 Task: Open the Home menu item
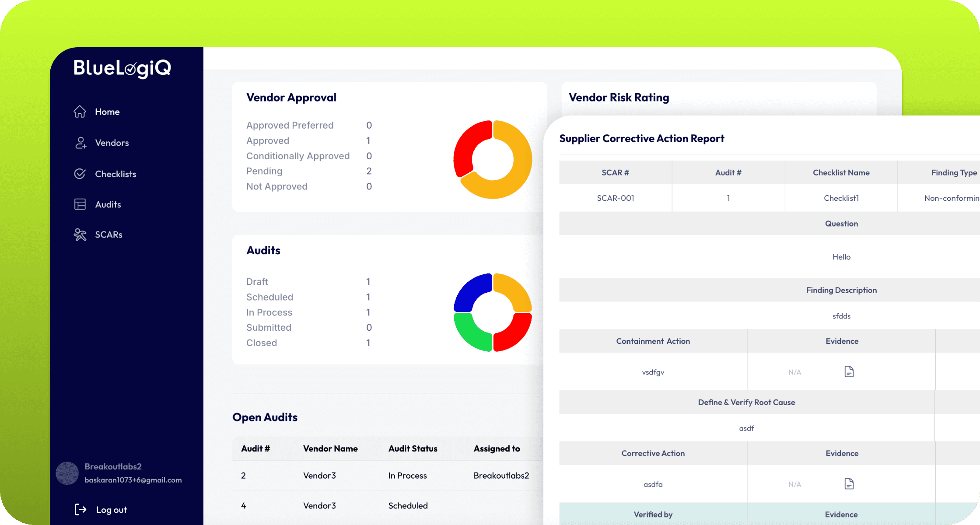coord(107,112)
